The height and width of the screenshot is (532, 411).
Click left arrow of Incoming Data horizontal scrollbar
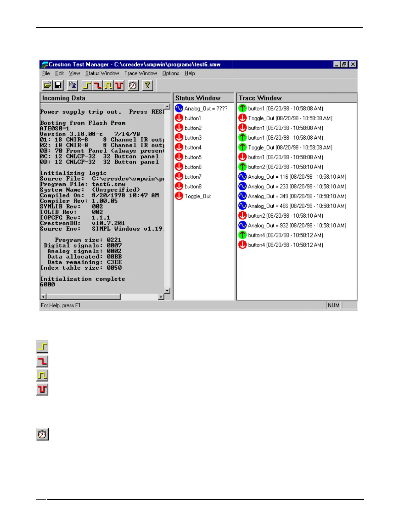(x=43, y=297)
